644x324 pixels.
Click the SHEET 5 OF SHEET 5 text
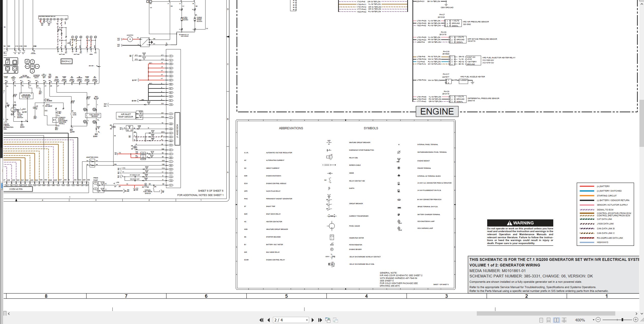pos(211,191)
